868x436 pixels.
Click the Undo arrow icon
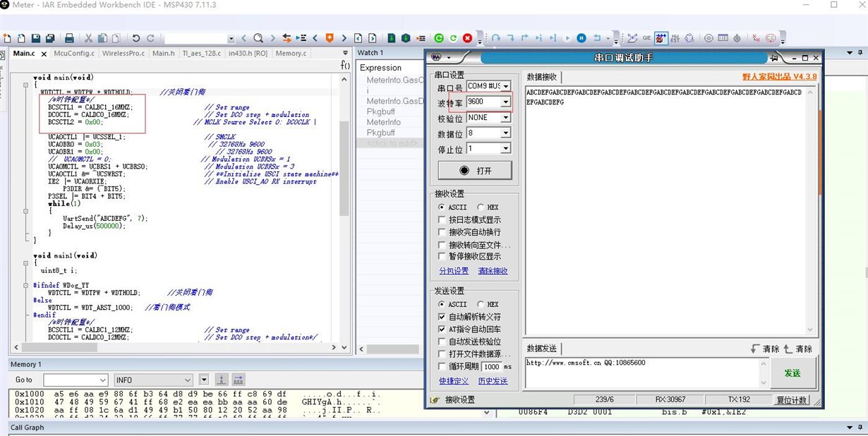(135, 38)
